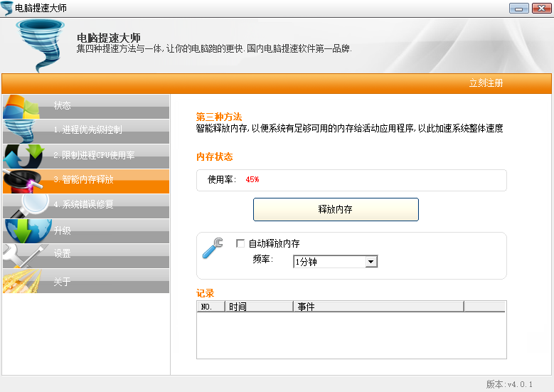Click the wrench icon in auto-release panel
The image size is (554, 392).
click(x=213, y=248)
